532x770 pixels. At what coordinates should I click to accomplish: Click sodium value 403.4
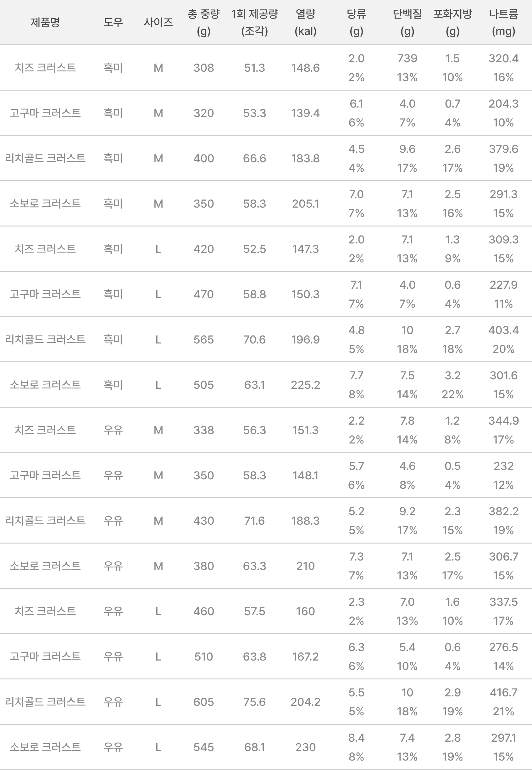pyautogui.click(x=503, y=330)
